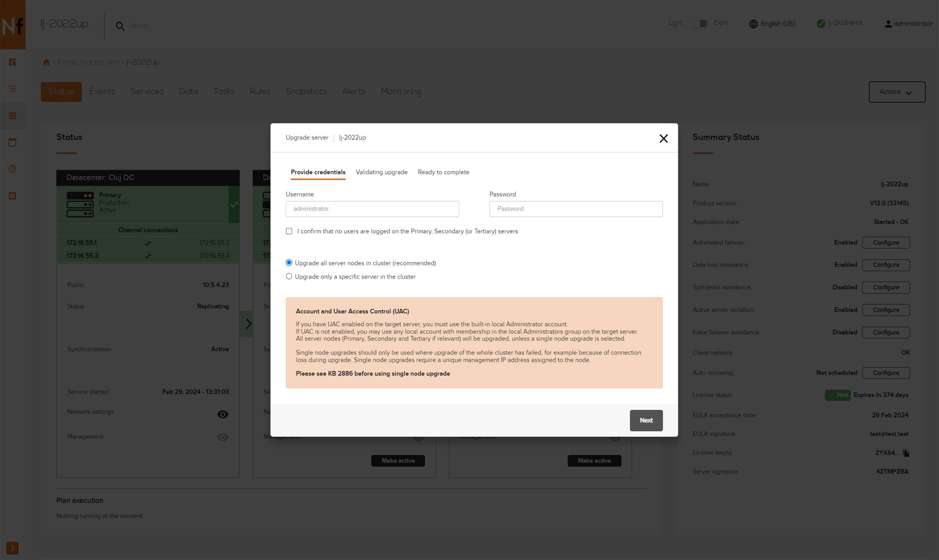
Task: Click Make active on second datacenter
Action: coord(398,461)
